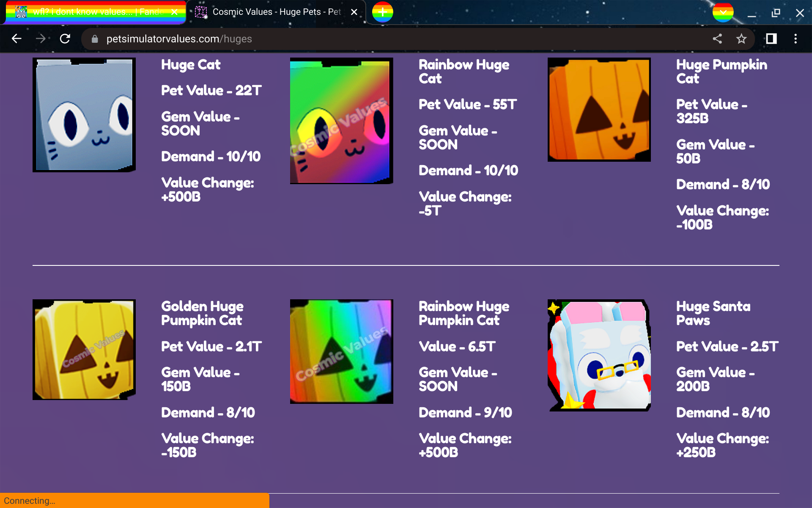Click the 'Rainbow Huge Cat' title
Screen dimensions: 812x508
(464, 72)
